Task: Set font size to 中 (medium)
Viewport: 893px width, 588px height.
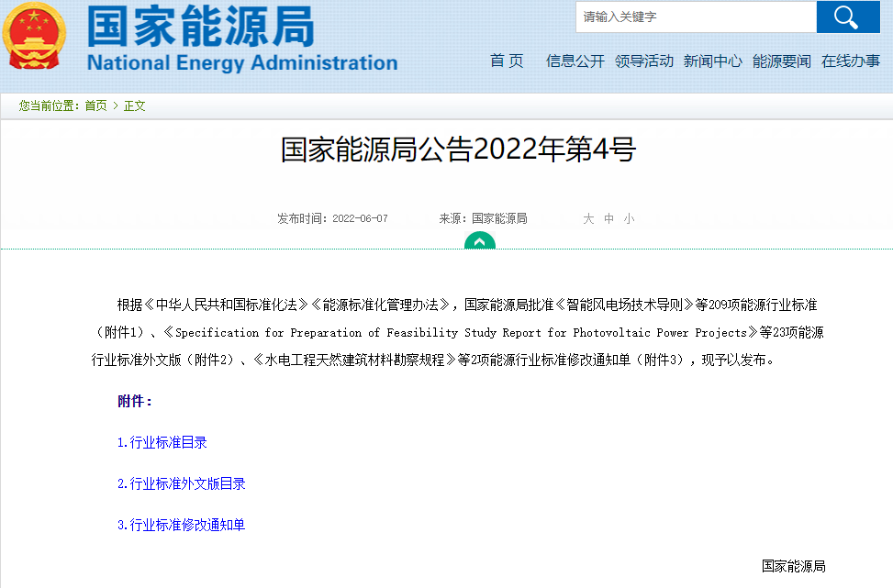Action: coord(608,218)
